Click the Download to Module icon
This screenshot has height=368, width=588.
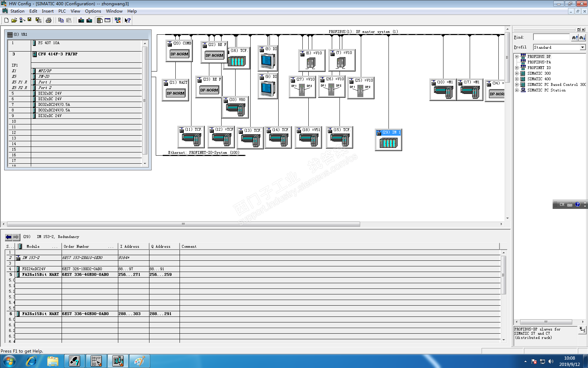[81, 20]
